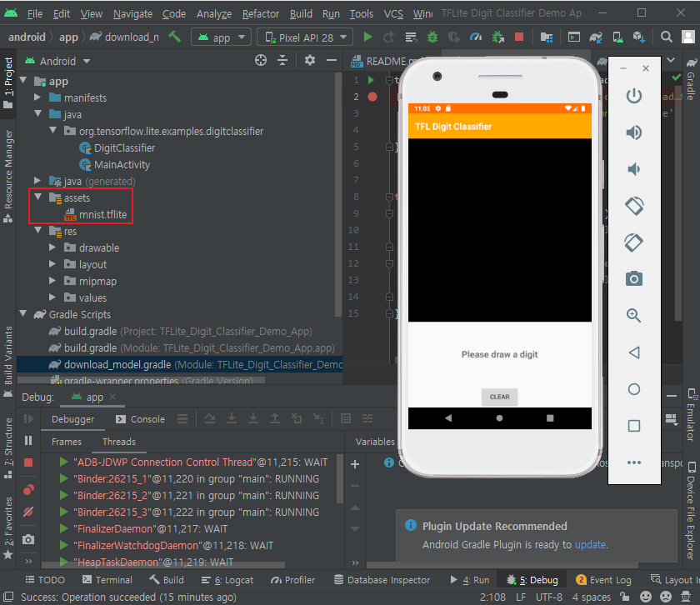The width and height of the screenshot is (700, 605).
Task: Select the MainActivity class
Action: coord(122,165)
